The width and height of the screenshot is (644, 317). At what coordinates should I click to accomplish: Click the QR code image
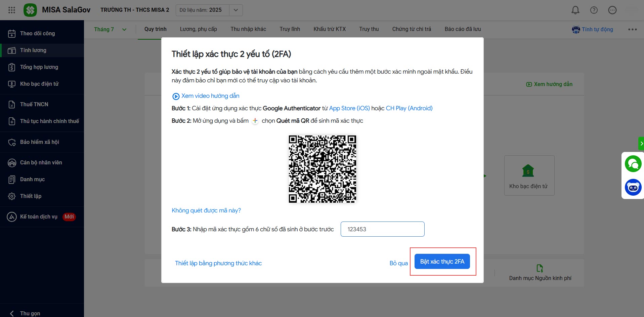[x=323, y=169]
